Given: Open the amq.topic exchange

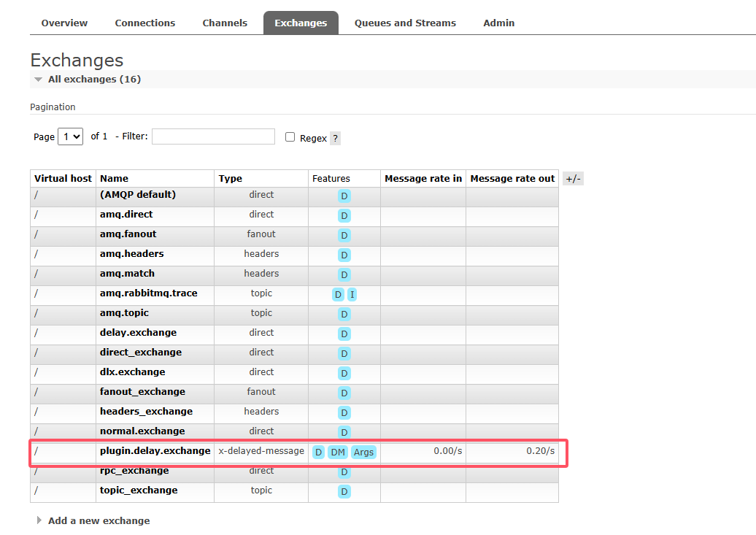Looking at the screenshot, I should tap(124, 313).
